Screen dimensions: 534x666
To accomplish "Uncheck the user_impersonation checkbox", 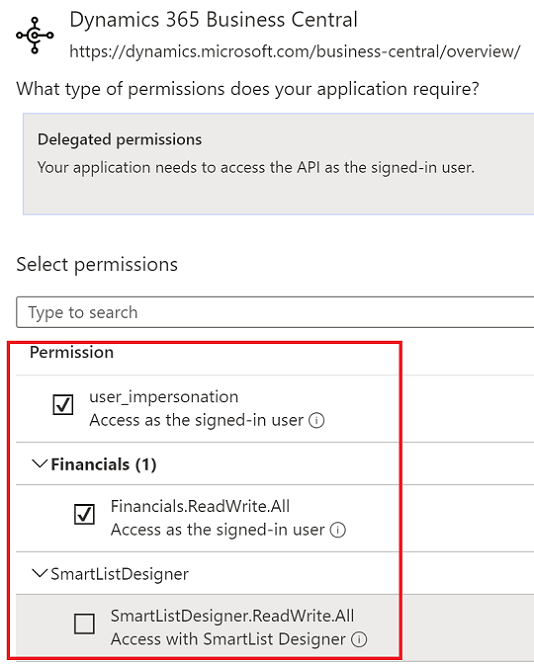I will click(x=63, y=404).
